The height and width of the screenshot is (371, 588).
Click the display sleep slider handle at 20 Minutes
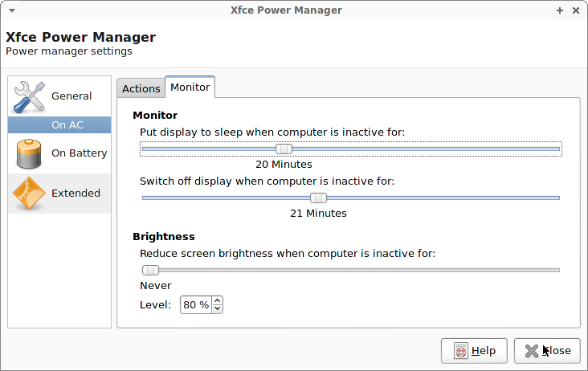[x=284, y=149]
